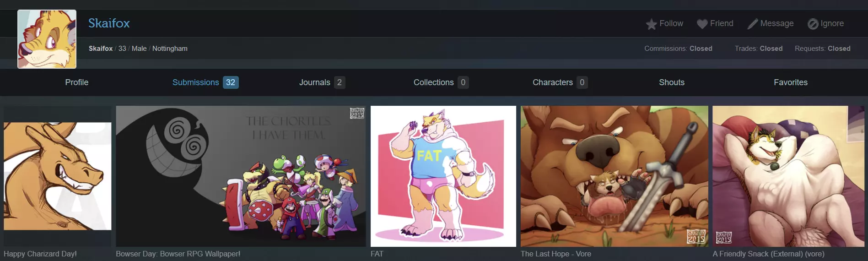Open the Happy Charizard Day! thumbnail

[x=58, y=176]
